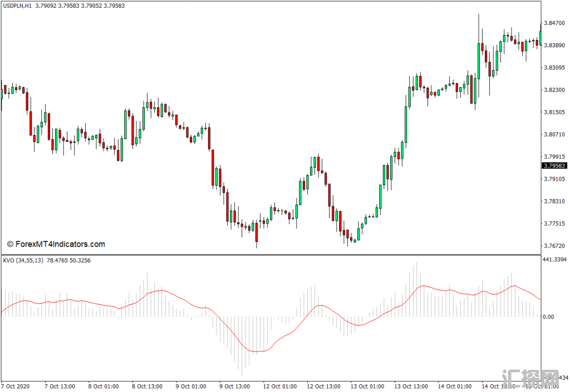Click the 13 Oct 01:00 time axis label

tap(367, 386)
